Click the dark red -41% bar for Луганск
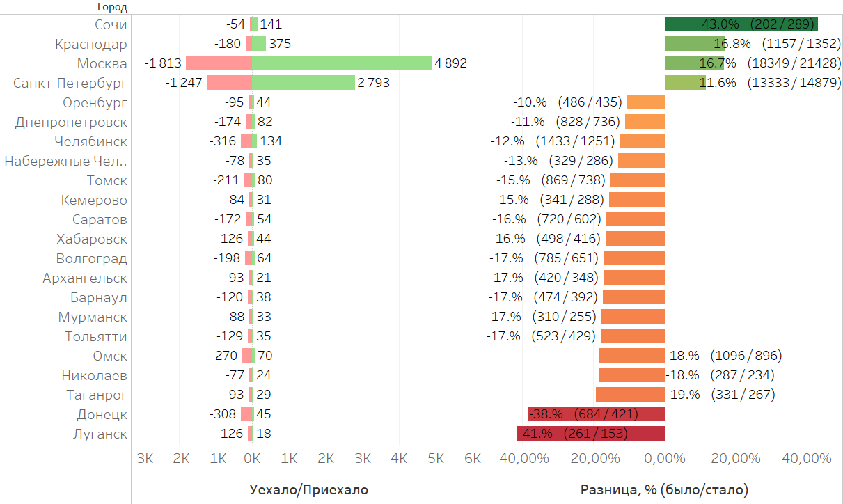This screenshot has height=504, width=843. [x=590, y=434]
